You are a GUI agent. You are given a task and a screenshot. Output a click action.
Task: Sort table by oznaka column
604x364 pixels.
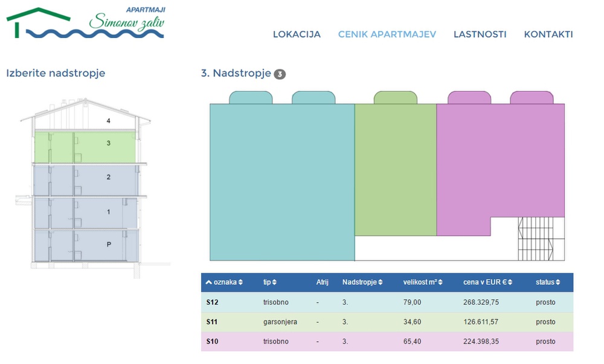228,282
